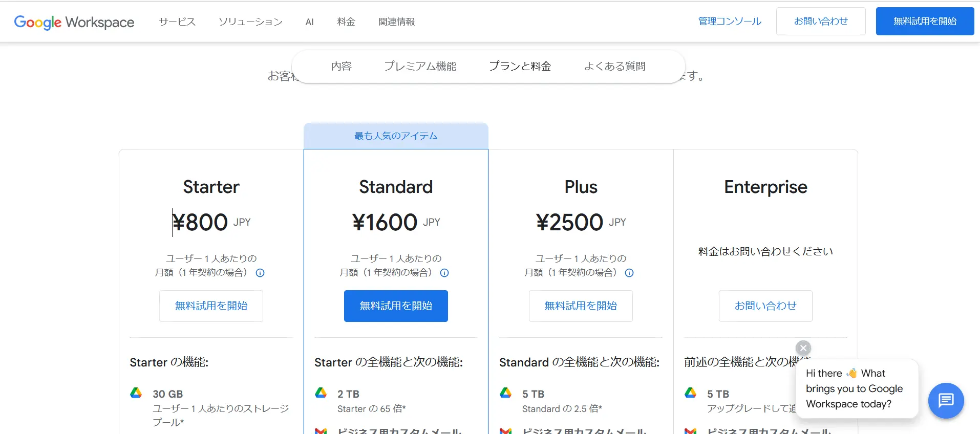
Task: Click 5 TB text under Enterprise
Action: click(718, 394)
